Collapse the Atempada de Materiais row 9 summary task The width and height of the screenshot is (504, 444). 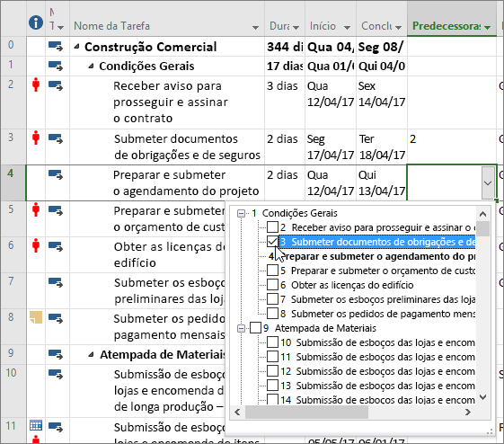click(x=91, y=354)
